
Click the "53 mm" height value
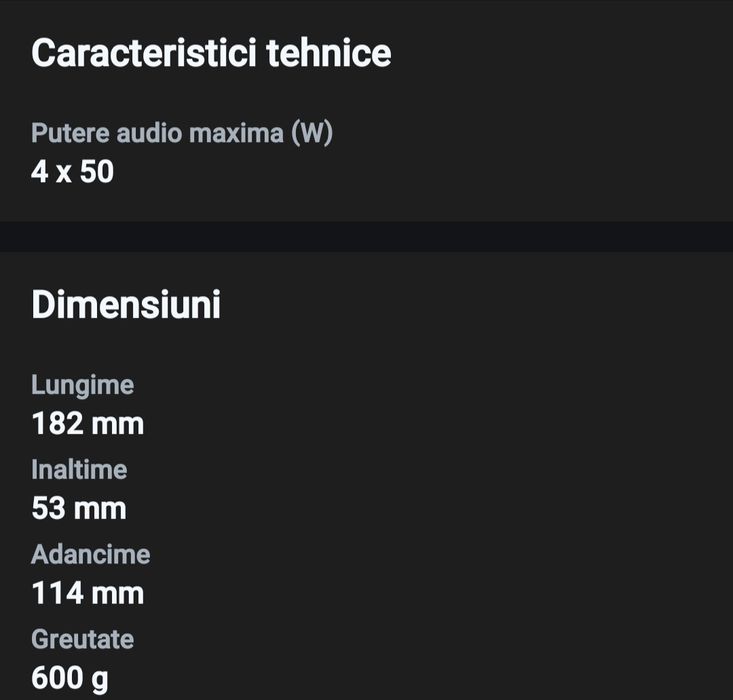click(79, 509)
